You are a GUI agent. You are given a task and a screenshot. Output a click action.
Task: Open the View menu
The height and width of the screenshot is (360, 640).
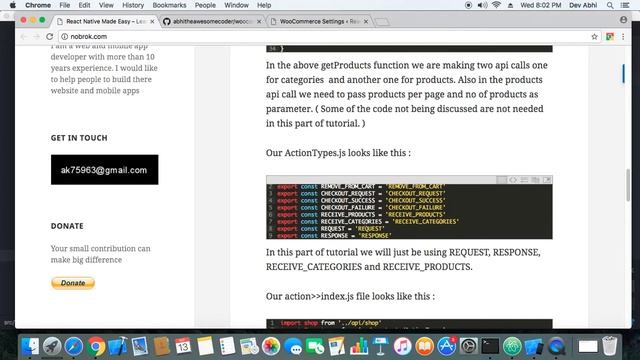click(106, 5)
